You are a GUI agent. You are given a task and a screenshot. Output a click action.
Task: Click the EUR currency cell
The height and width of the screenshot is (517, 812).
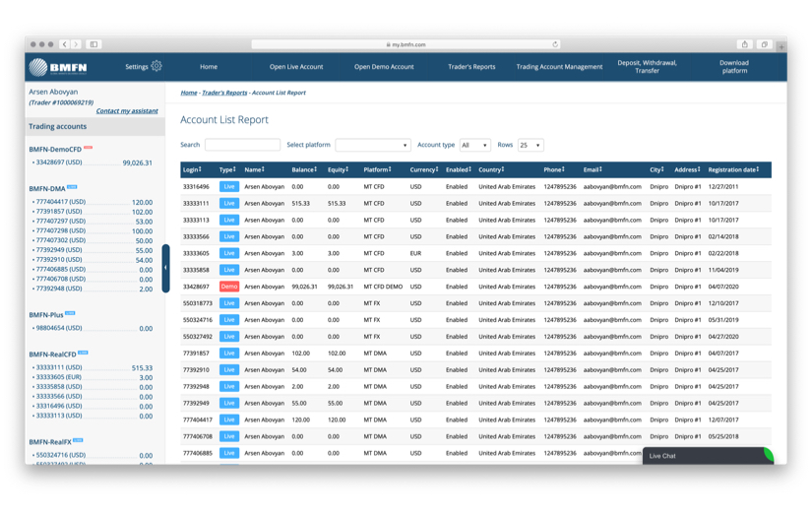415,253
